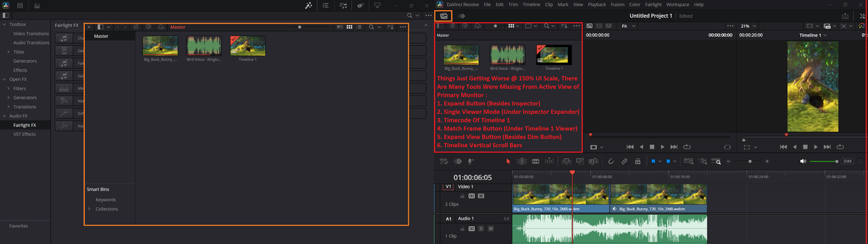
Task: Click the speaker volume icon beside DIM
Action: pos(803,161)
